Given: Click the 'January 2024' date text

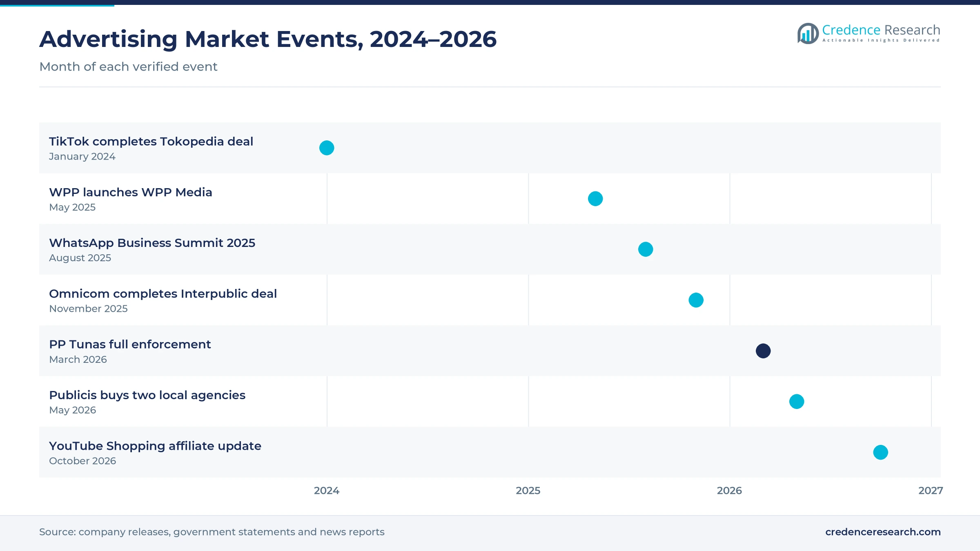Looking at the screenshot, I should tap(82, 156).
